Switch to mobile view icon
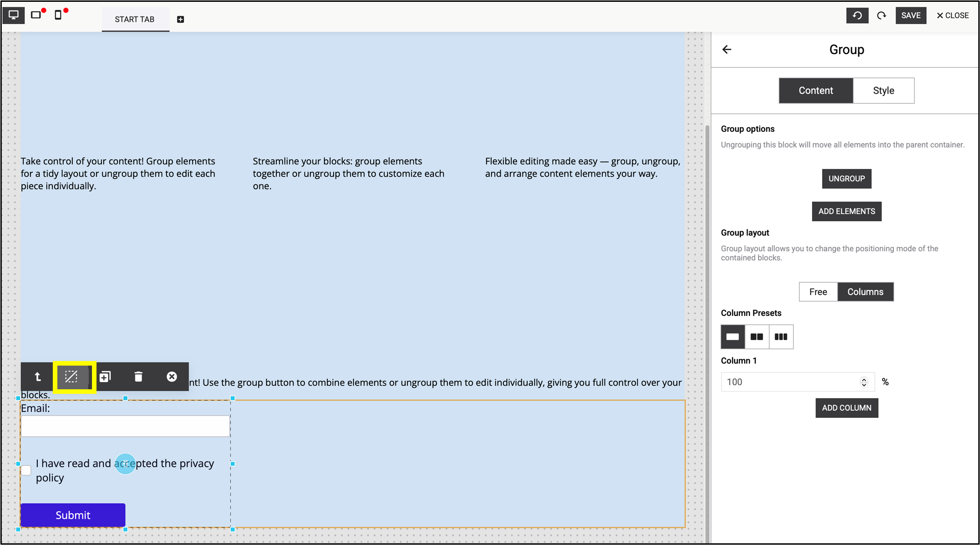Viewport: 980px width, 545px height. pos(58,15)
